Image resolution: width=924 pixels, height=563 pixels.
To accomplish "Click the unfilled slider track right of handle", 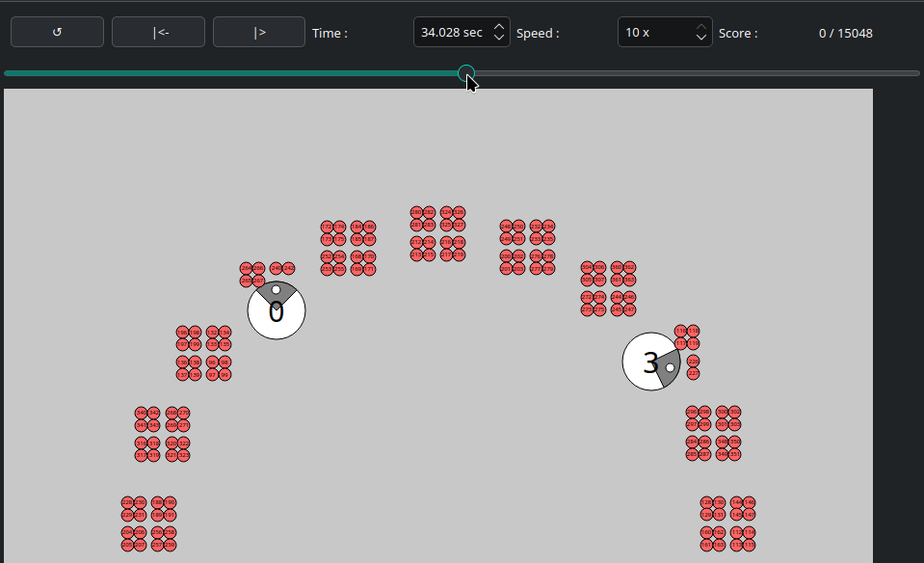I will click(694, 73).
